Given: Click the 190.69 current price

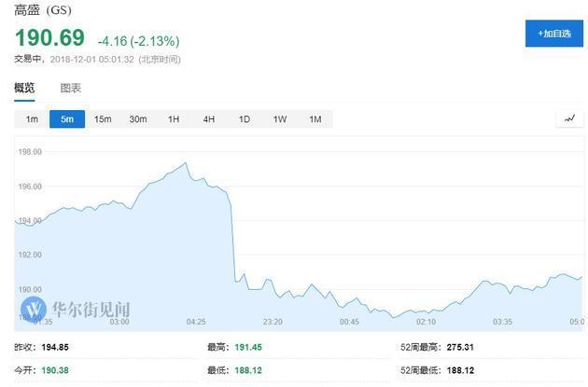Looking at the screenshot, I should click(49, 38).
